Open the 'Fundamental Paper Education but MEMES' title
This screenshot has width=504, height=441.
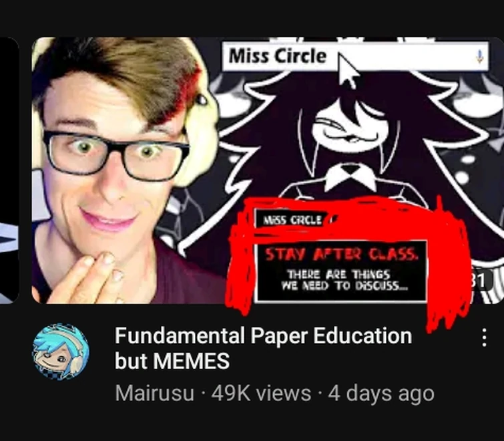pyautogui.click(x=263, y=348)
